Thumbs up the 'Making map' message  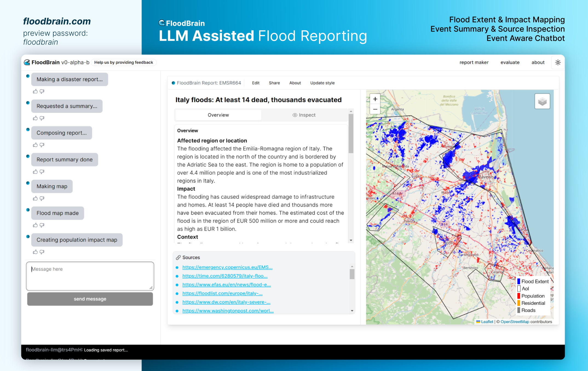coord(35,199)
